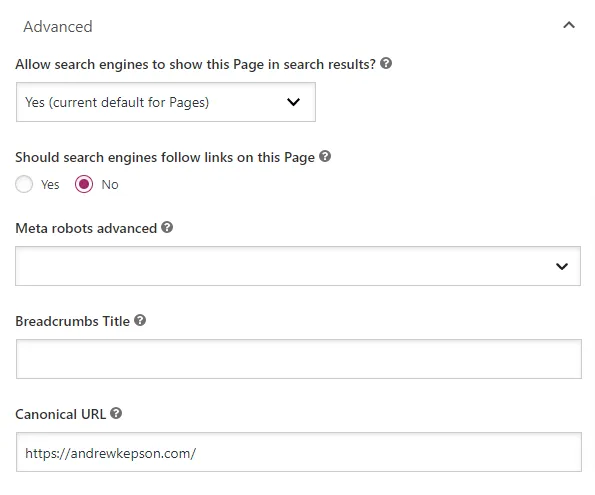595x495 pixels.
Task: Open help for allowing search engines in results
Action: tap(386, 63)
